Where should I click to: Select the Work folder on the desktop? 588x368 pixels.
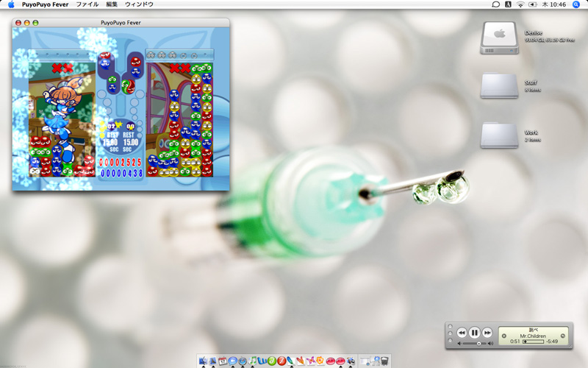pos(499,135)
